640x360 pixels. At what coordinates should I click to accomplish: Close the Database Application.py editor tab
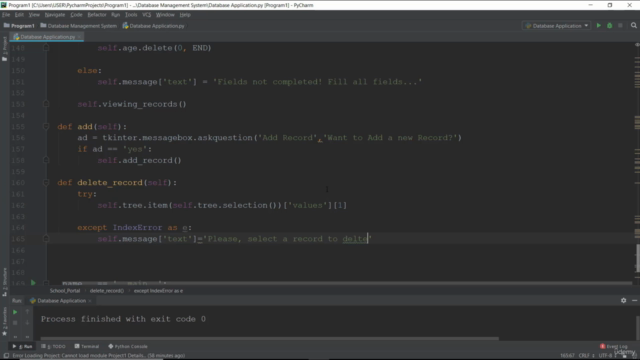coord(80,37)
